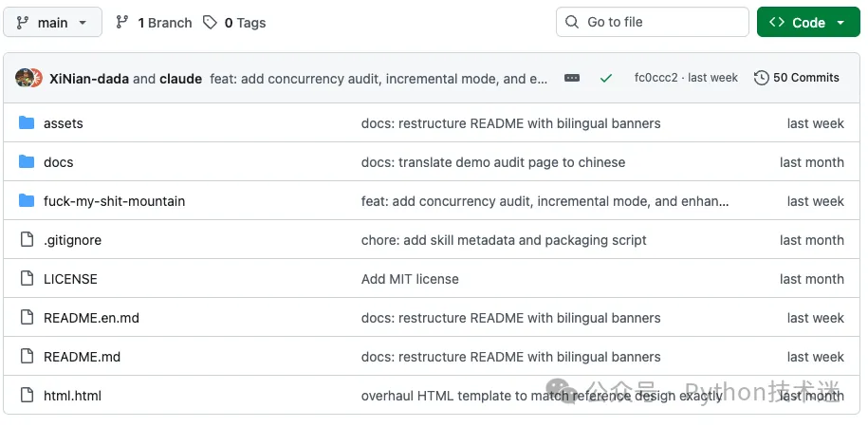The height and width of the screenshot is (427, 868).
Task: Click 'last month' in the LICENSE row
Action: point(811,279)
